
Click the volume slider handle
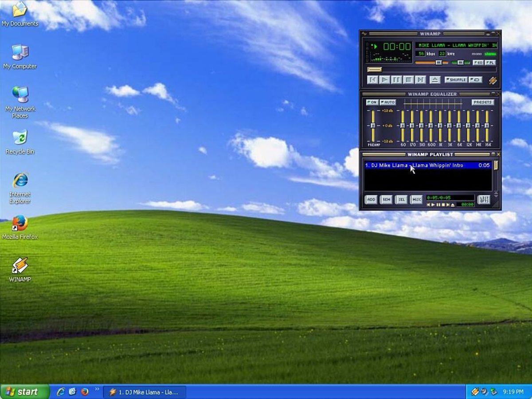(x=439, y=63)
